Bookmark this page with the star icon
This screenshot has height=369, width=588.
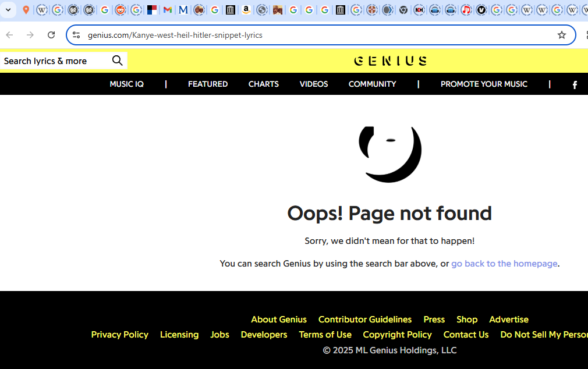(x=561, y=35)
